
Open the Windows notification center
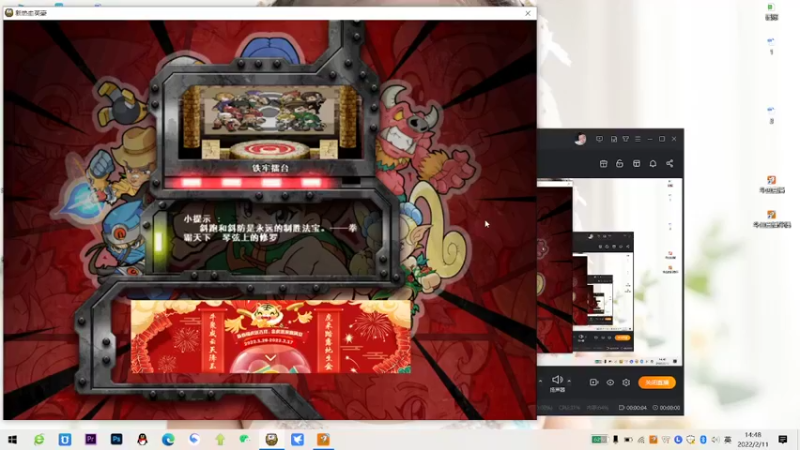[783, 439]
